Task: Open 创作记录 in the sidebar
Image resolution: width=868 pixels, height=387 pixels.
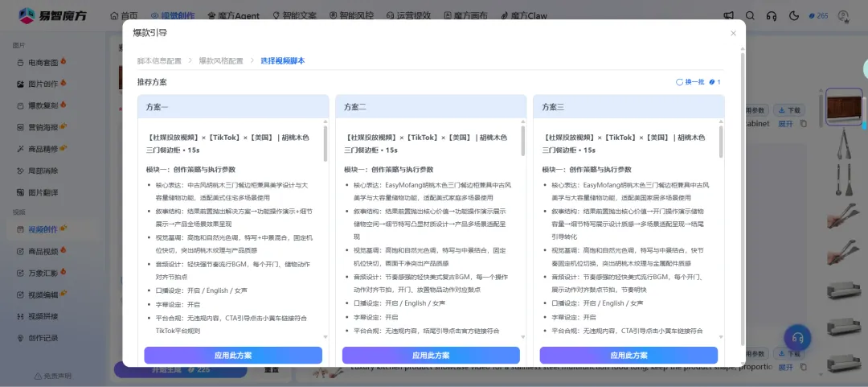Action: [43, 338]
